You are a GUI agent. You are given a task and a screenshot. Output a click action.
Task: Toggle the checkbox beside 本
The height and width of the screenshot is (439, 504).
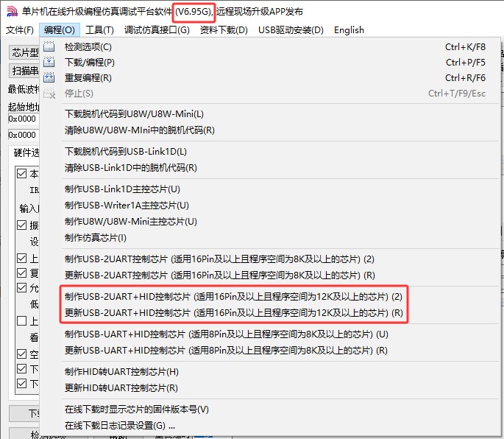click(22, 174)
